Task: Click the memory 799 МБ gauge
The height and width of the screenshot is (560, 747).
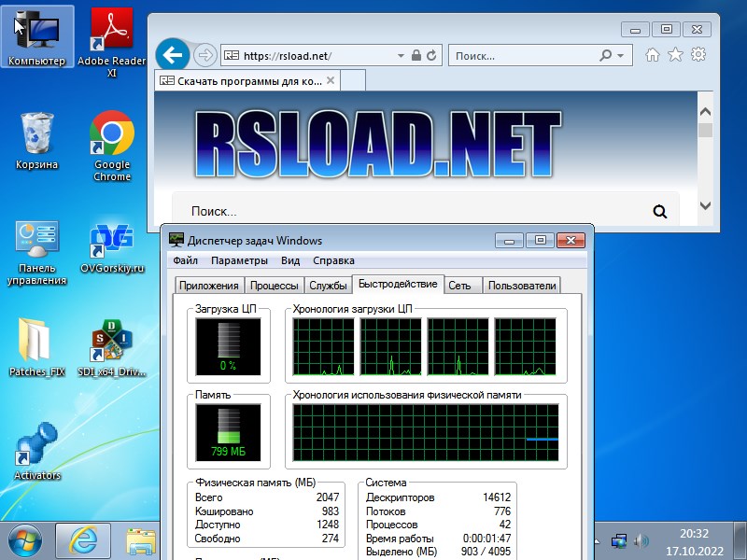Action: pos(228,432)
